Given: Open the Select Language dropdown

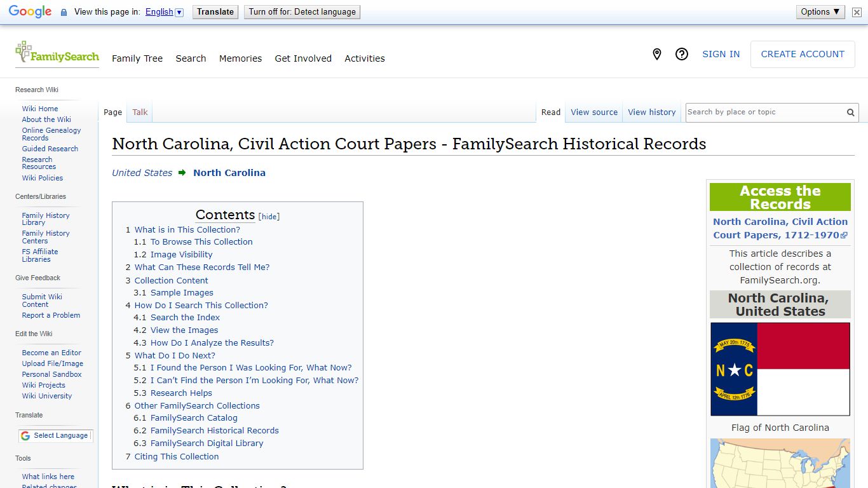Looking at the screenshot, I should pyautogui.click(x=55, y=436).
